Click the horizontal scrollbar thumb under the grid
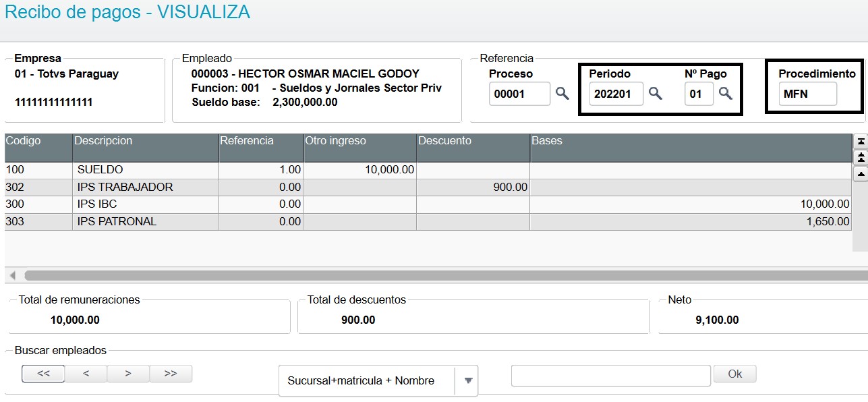This screenshot has width=868, height=402. (x=446, y=275)
